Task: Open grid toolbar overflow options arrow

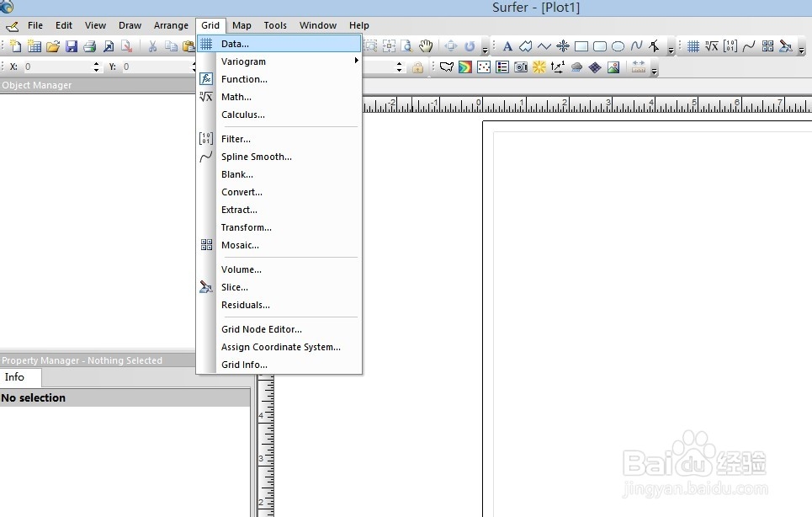Action: tap(802, 50)
